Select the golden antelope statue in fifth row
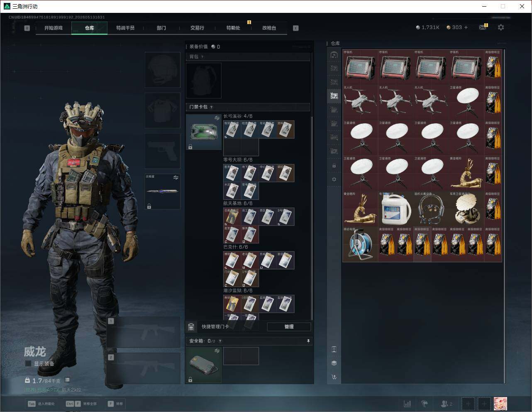532x412 pixels. click(x=360, y=209)
